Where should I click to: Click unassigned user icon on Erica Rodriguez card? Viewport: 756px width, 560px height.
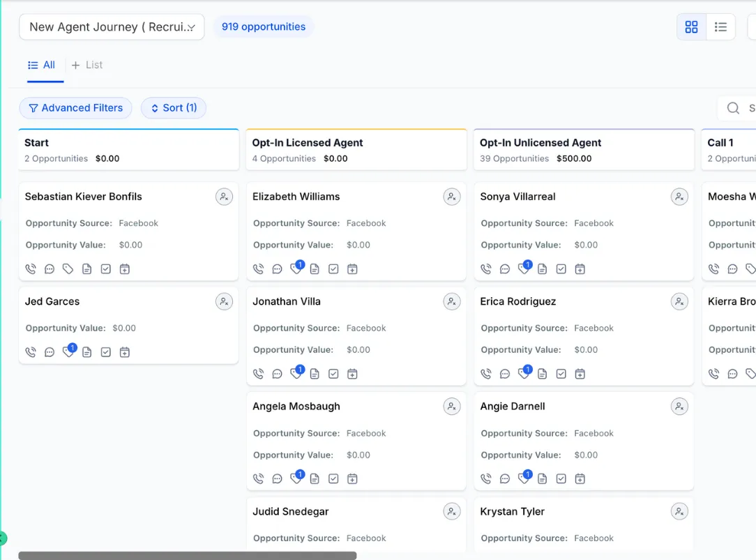click(x=679, y=302)
